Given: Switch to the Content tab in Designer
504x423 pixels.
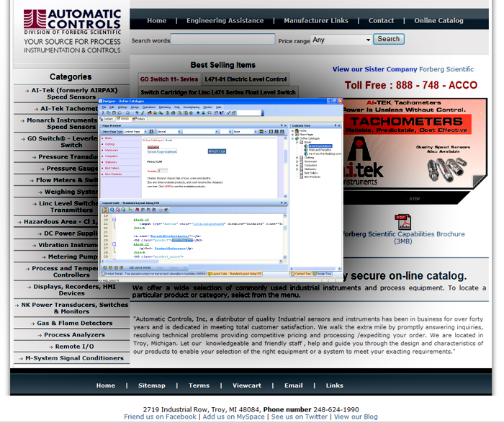Looking at the screenshot, I should click(x=107, y=119).
